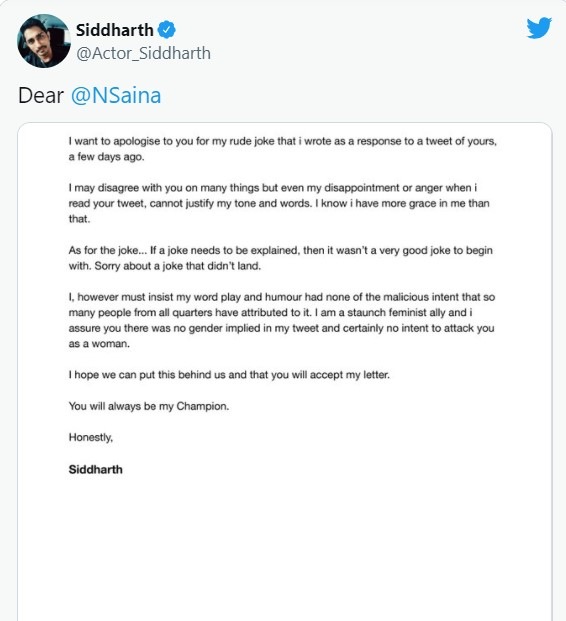Click the line starting 'As for the joke...'

point(280,250)
